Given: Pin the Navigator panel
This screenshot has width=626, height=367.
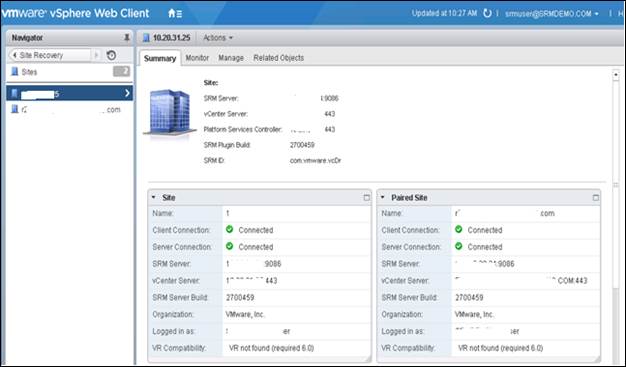Looking at the screenshot, I should [127, 38].
